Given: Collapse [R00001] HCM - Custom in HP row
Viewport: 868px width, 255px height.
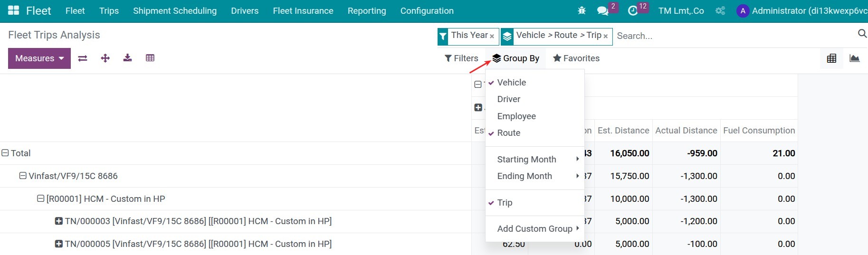Looking at the screenshot, I should tap(40, 198).
